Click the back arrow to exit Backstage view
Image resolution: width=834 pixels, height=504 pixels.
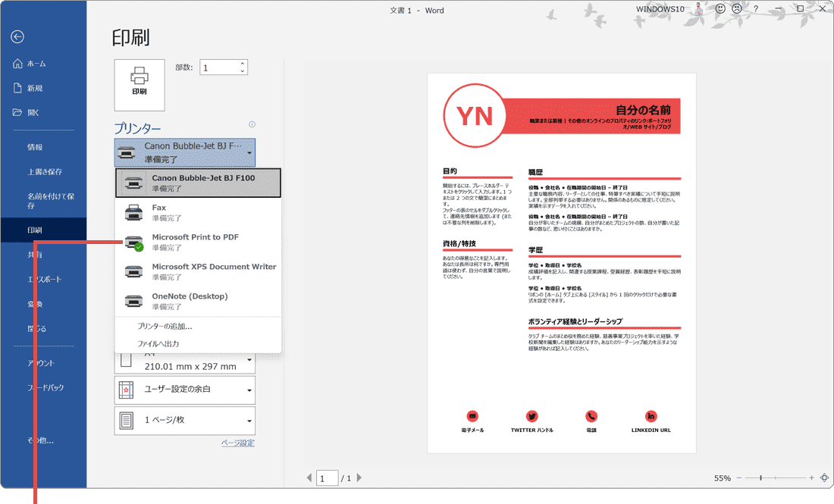[17, 36]
